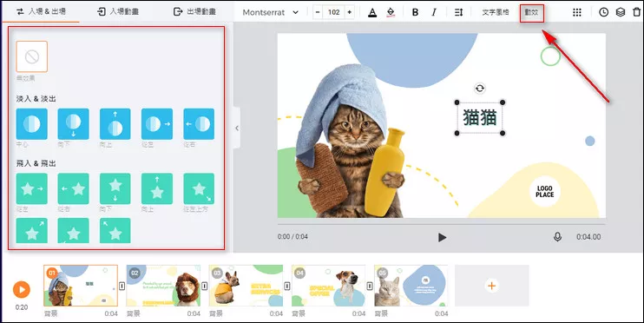Switch to the 入場 & 出場 tab
The image size is (644, 323).
point(41,11)
